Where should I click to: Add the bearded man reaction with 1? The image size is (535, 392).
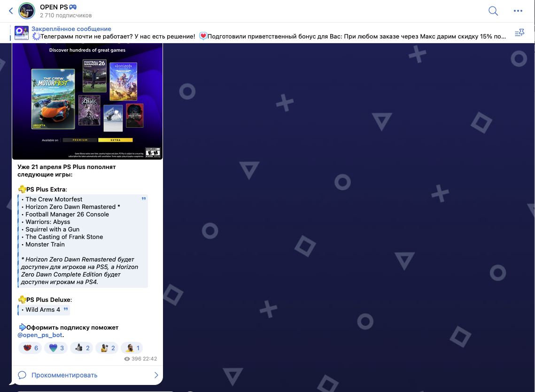click(x=132, y=348)
